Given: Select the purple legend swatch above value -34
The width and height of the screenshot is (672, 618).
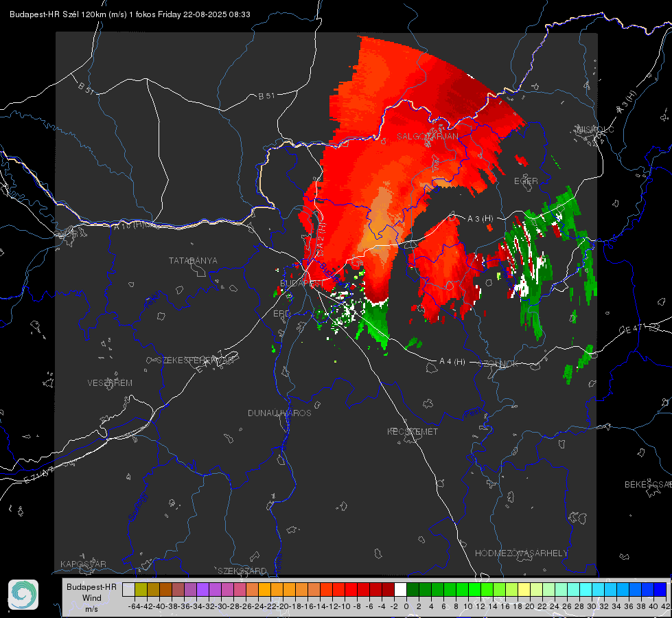Looking at the screenshot, I should 202,589.
